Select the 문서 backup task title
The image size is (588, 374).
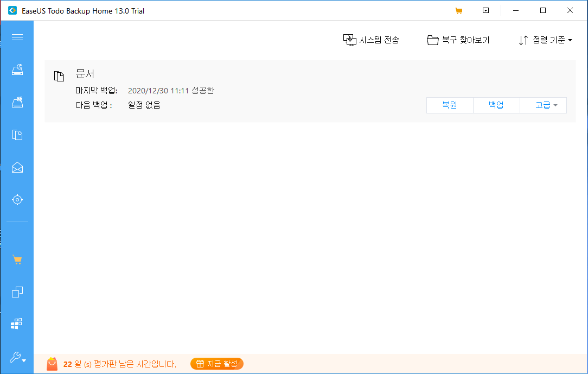tap(85, 74)
